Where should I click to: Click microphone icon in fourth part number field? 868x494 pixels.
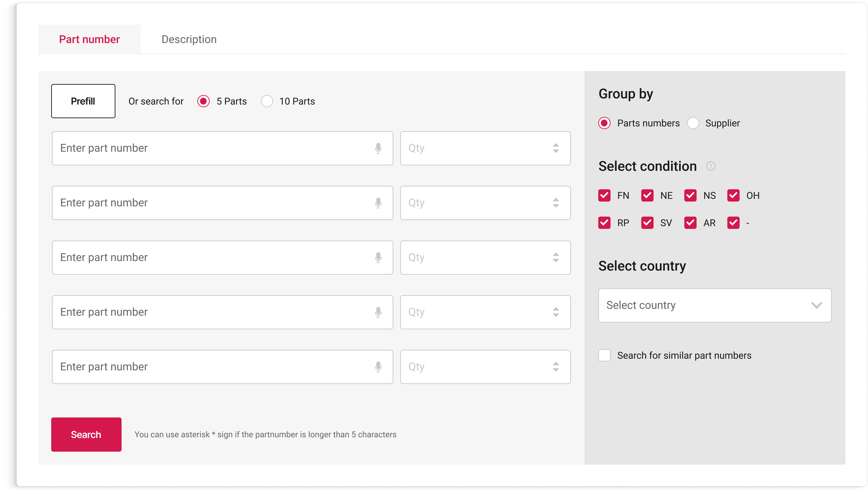pyautogui.click(x=378, y=312)
